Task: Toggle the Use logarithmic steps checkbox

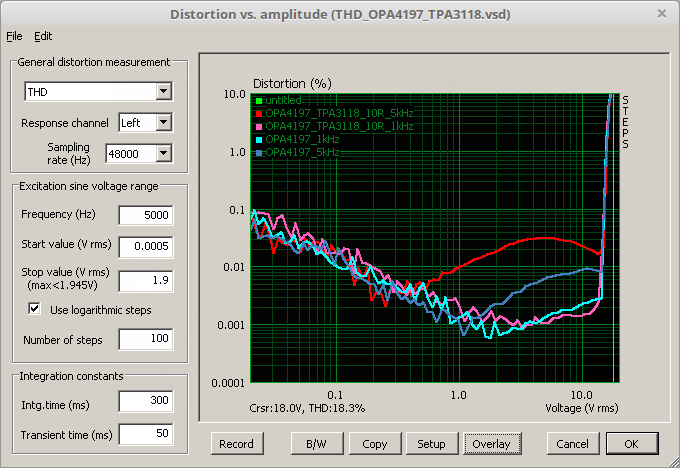Action: (x=35, y=309)
